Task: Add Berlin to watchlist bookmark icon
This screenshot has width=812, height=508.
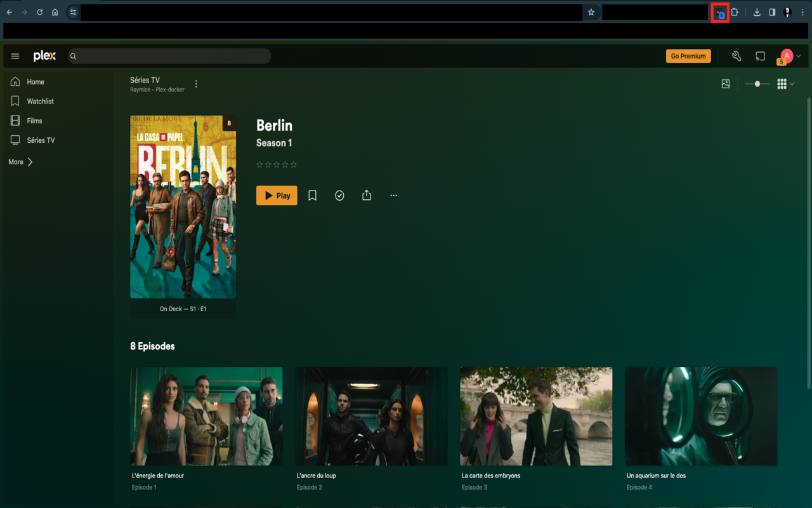Action: (312, 196)
